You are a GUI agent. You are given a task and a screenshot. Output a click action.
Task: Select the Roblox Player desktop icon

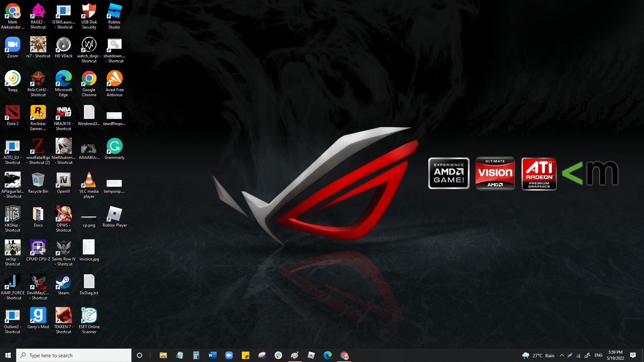coord(114,217)
